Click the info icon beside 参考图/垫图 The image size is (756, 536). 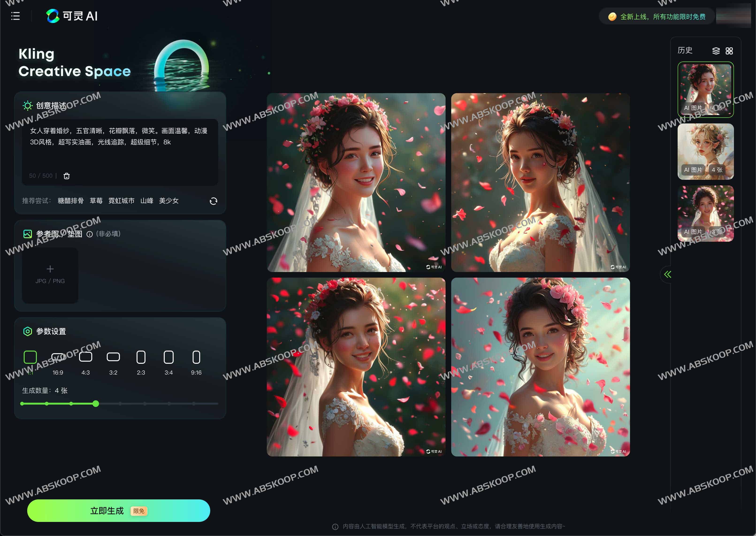(89, 234)
